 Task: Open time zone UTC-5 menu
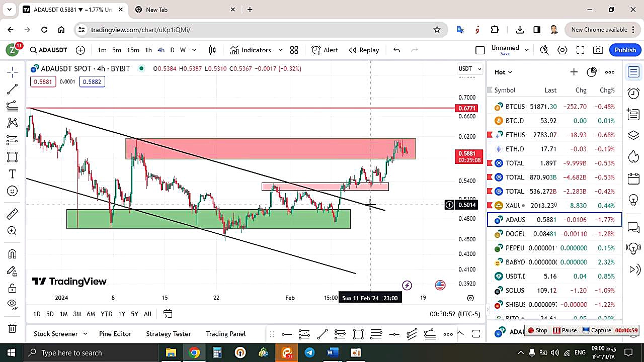click(x=455, y=314)
